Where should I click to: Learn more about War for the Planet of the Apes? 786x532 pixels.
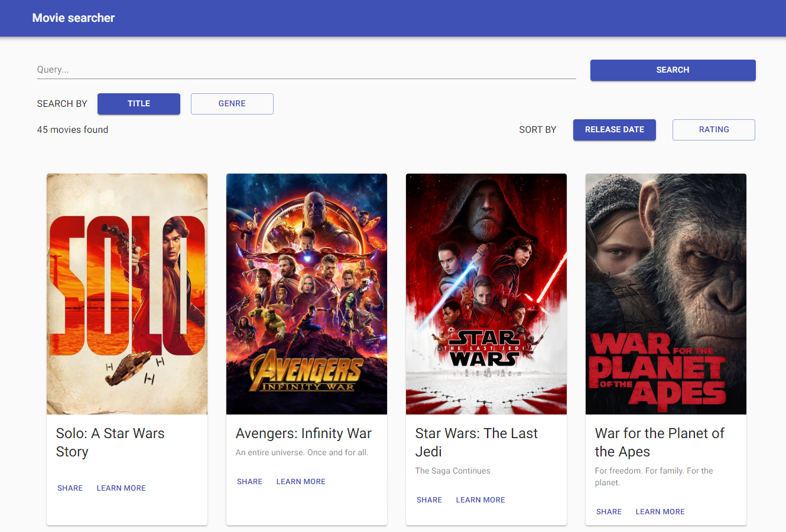[x=660, y=511]
